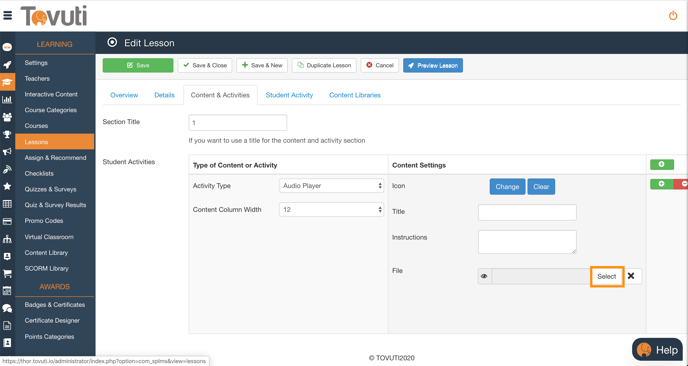Screen dimensions: 688x366
Task: Open Content Library menu item
Action: pos(46,253)
